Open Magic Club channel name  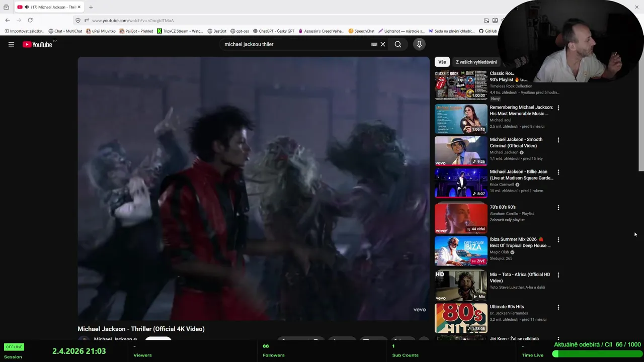pos(500,252)
